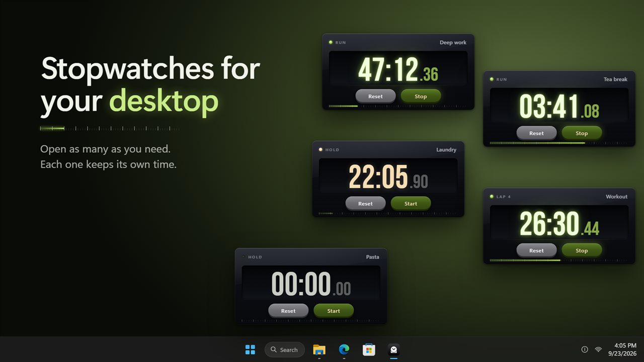Click the system tray info icon
The image size is (644, 362).
[585, 349]
